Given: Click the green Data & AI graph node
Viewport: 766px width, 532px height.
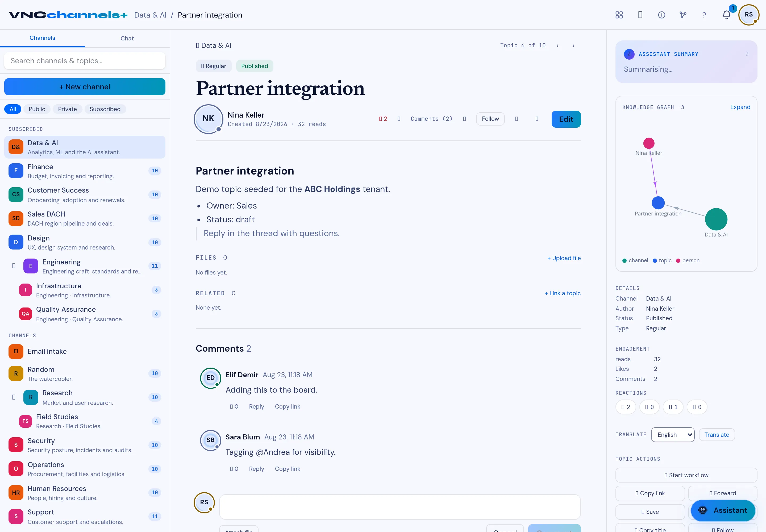Looking at the screenshot, I should (716, 219).
